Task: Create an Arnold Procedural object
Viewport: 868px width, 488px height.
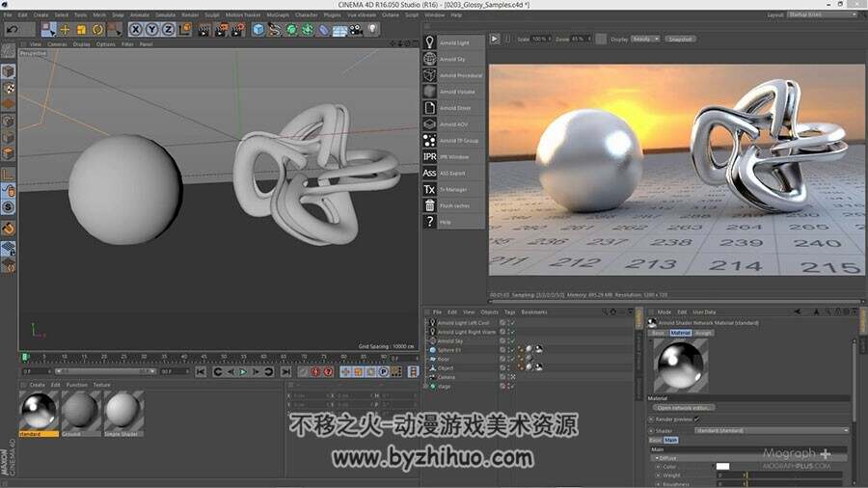Action: (x=453, y=75)
